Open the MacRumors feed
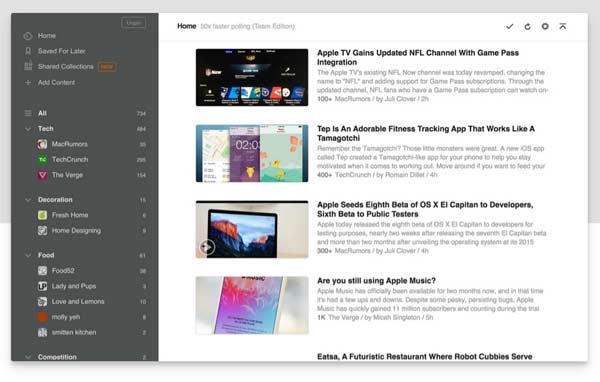The width and height of the screenshot is (600, 382). 70,144
